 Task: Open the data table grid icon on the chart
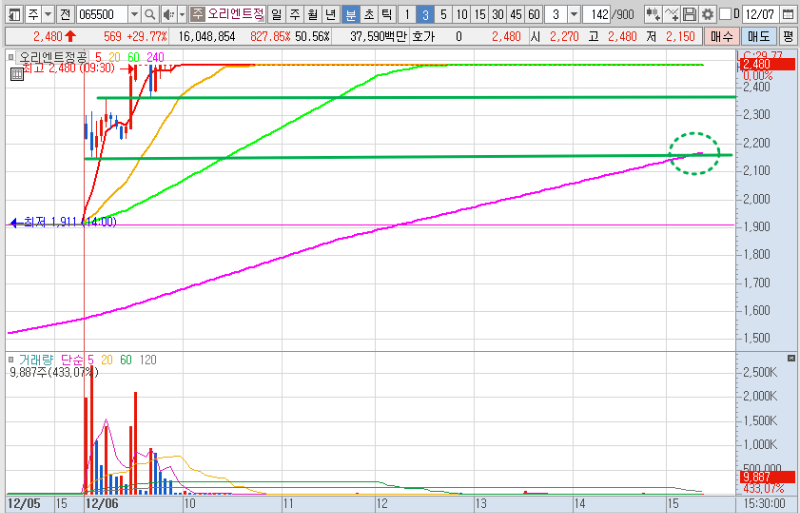tap(17, 75)
